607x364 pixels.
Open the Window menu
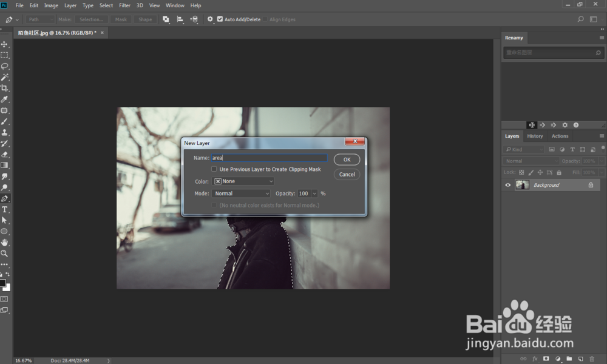pyautogui.click(x=175, y=5)
